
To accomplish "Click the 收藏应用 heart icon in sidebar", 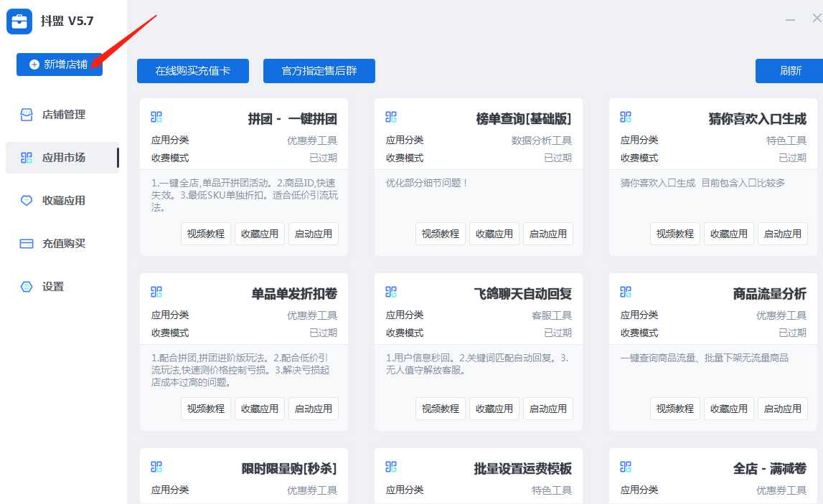I will pyautogui.click(x=27, y=201).
